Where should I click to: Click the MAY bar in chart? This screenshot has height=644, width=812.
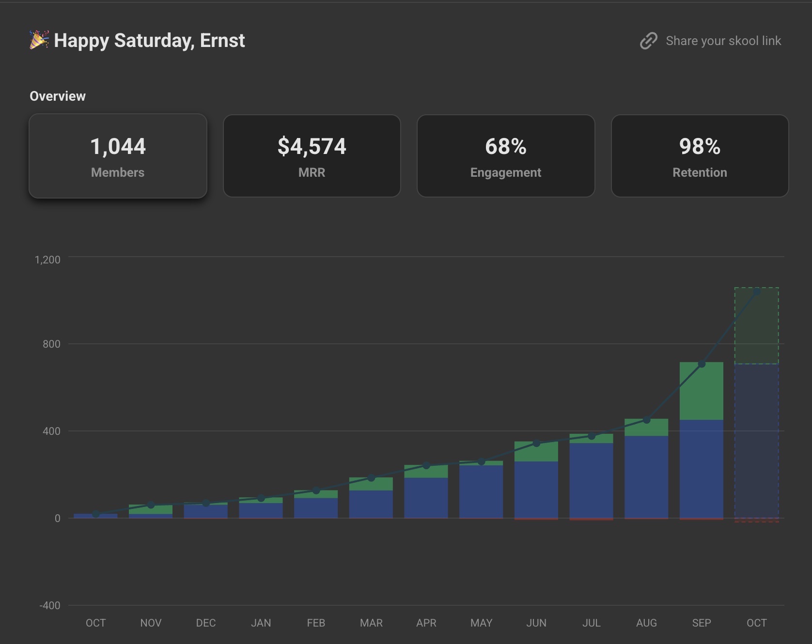pos(481,490)
